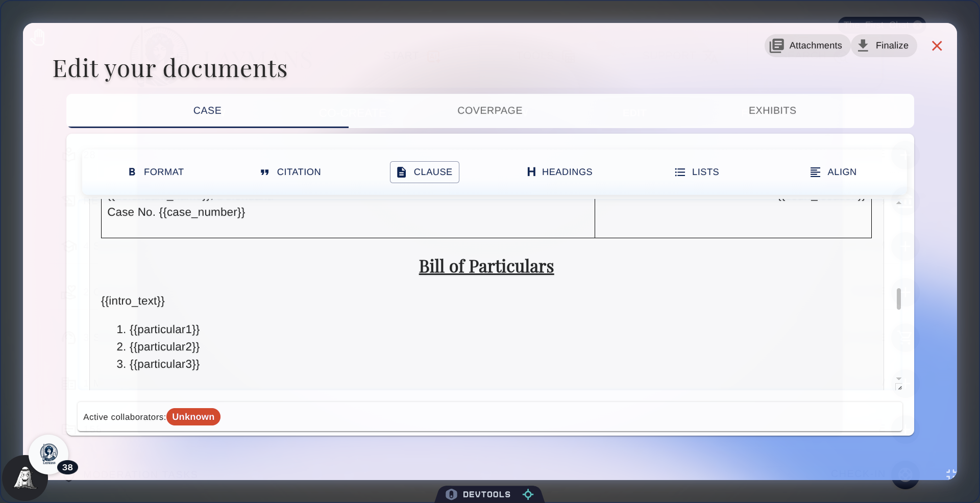Viewport: 980px width, 503px height.
Task: Open the user avatar showing 38 notifications
Action: click(x=49, y=454)
